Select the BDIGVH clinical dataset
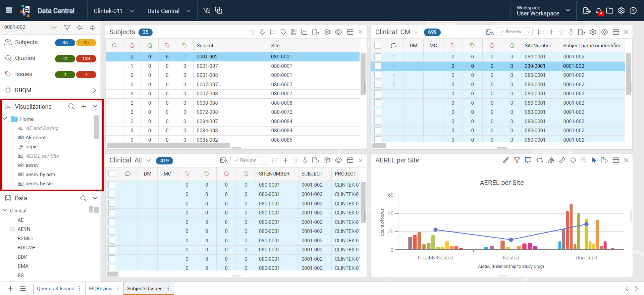 pyautogui.click(x=26, y=248)
